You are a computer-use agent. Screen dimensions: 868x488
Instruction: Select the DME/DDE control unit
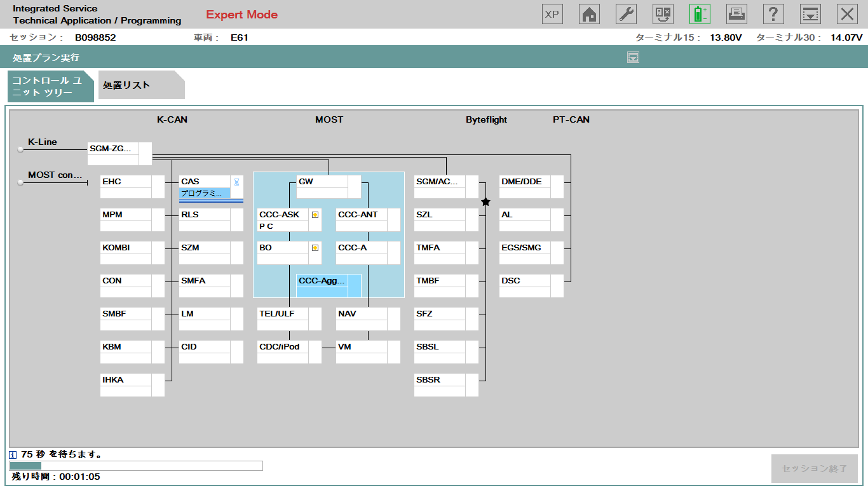point(531,187)
